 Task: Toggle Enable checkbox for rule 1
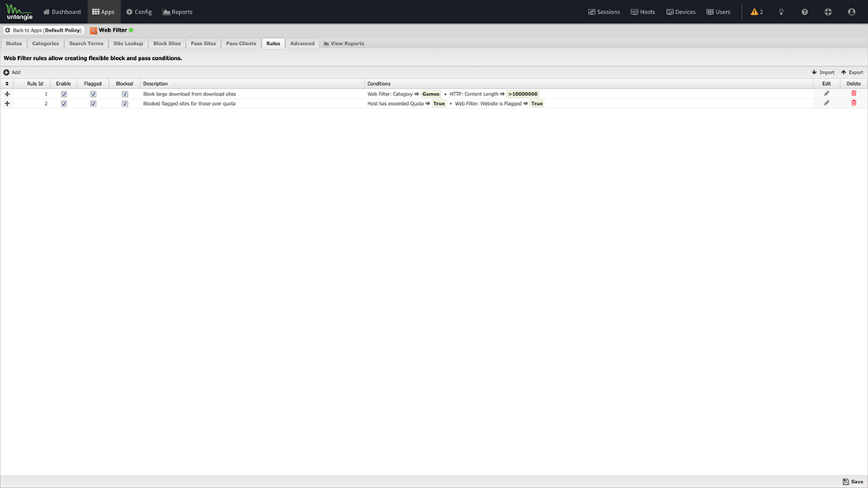64,94
